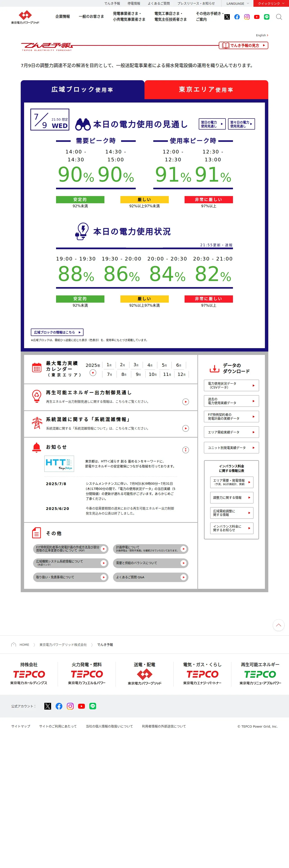The height and width of the screenshot is (868, 289).
Task: Open the X (Twitter) icon in header
Action: click(x=227, y=17)
